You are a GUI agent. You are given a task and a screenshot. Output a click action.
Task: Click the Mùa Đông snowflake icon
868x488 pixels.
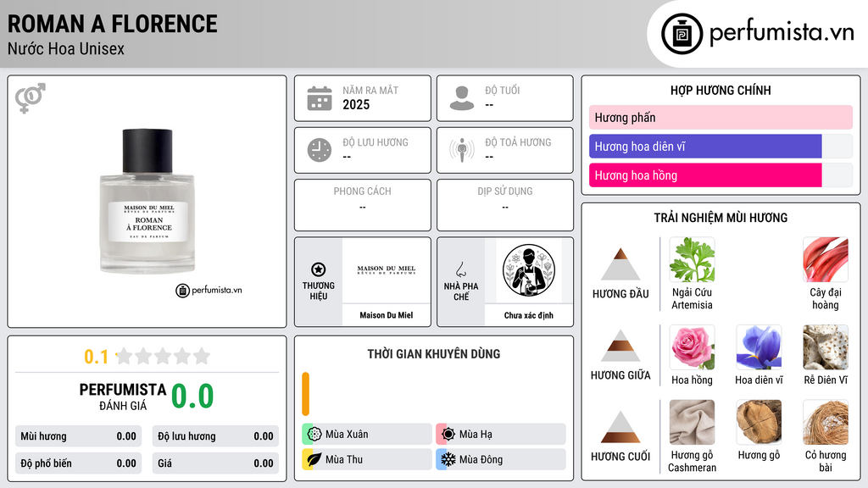coord(448,459)
